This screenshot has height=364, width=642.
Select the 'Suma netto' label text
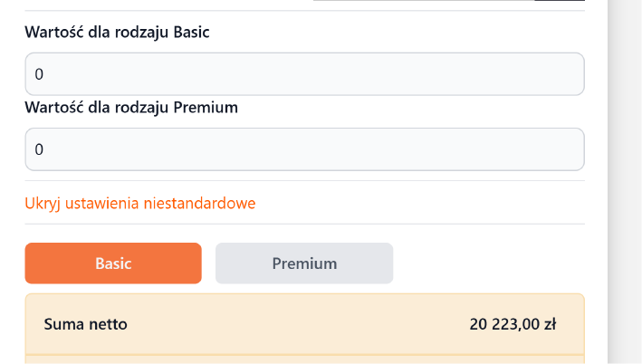click(85, 323)
